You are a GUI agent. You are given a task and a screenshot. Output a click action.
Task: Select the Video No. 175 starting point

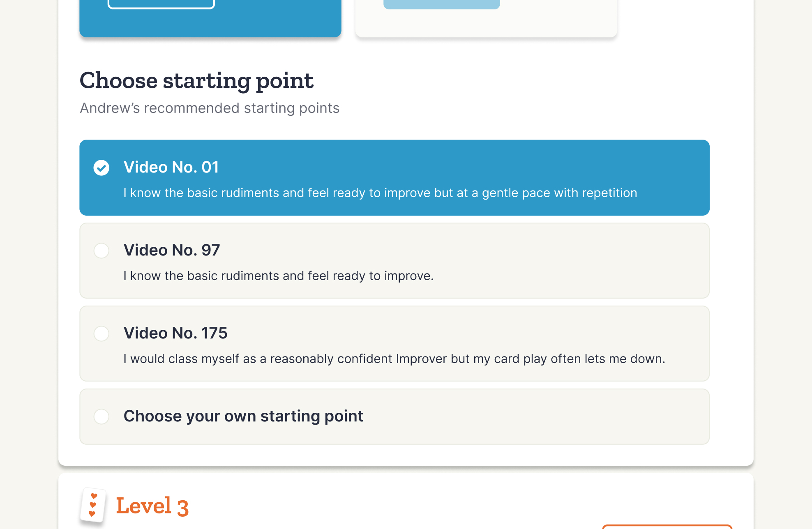[394, 344]
